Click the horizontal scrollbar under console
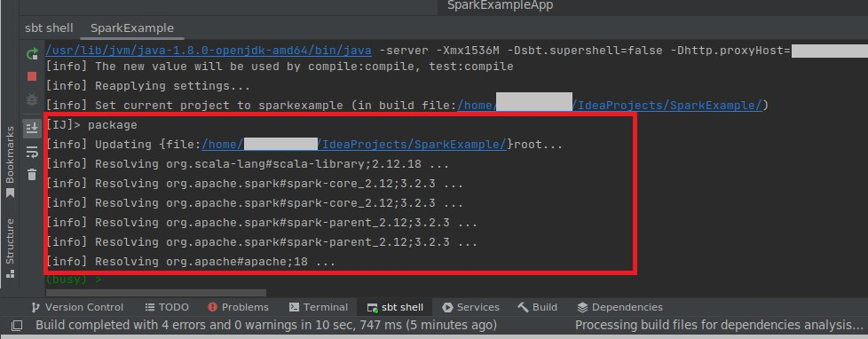 pyautogui.click(x=155, y=293)
